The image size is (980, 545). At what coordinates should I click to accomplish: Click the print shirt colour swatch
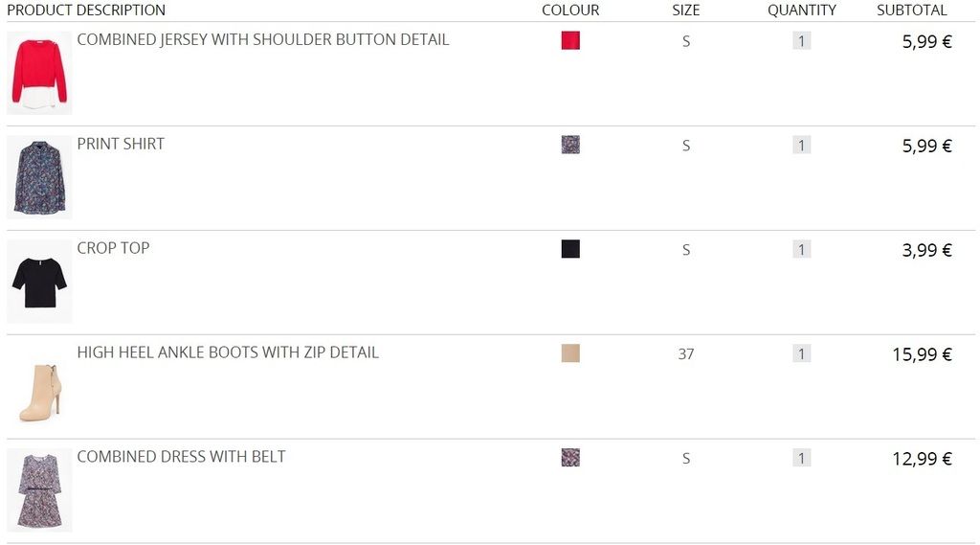click(570, 145)
